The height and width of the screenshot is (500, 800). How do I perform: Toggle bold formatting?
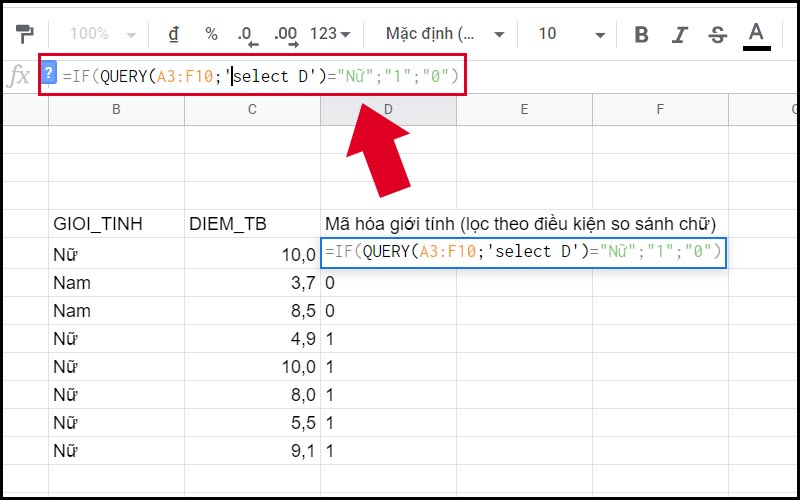pyautogui.click(x=642, y=35)
